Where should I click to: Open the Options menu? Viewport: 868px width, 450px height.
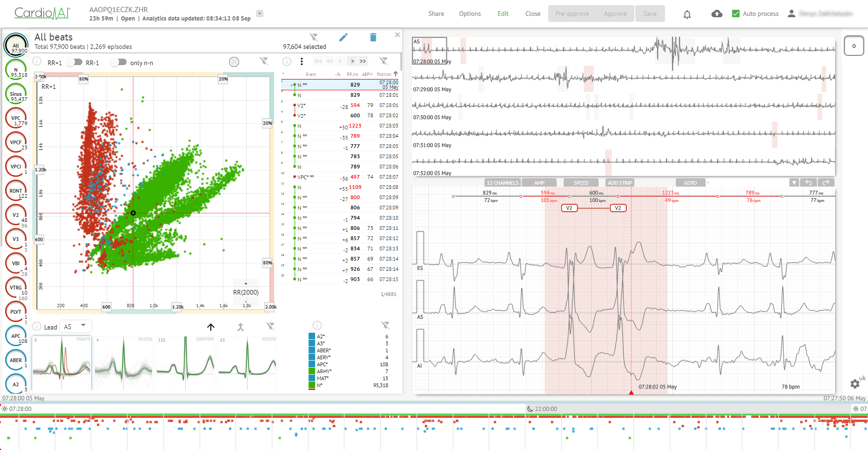470,14
